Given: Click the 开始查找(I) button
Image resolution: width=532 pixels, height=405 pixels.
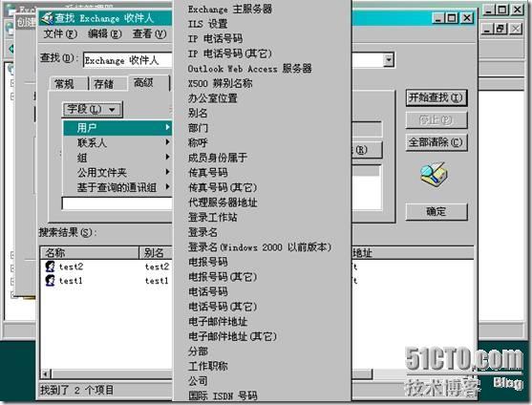Looking at the screenshot, I should point(436,98).
